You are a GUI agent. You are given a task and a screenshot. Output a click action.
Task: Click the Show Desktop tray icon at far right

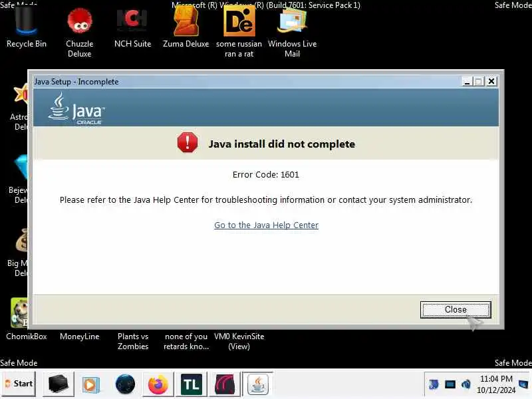click(x=524, y=384)
